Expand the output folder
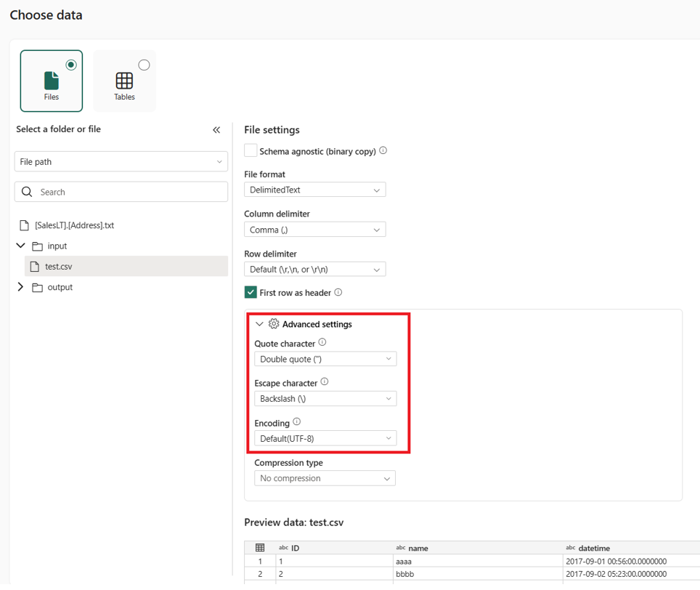Screen dimensions: 700x590 20,287
